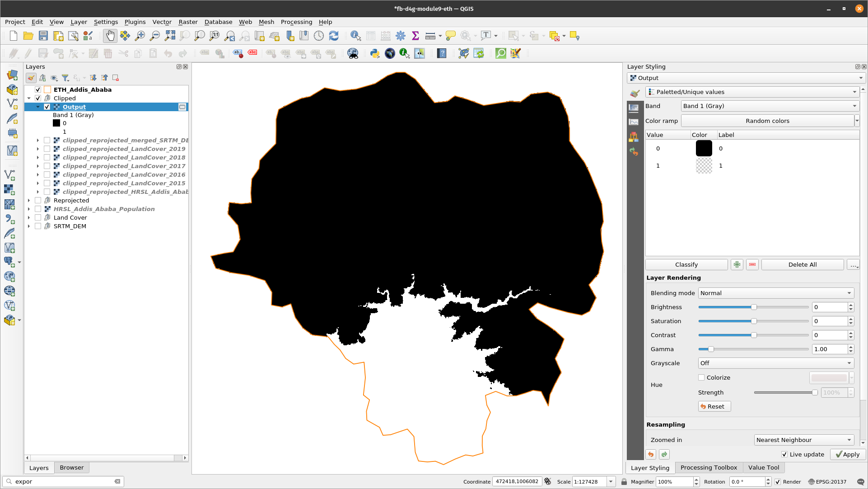Save the project with the floppy icon
Screen dimensions: 868x489
[x=43, y=36]
